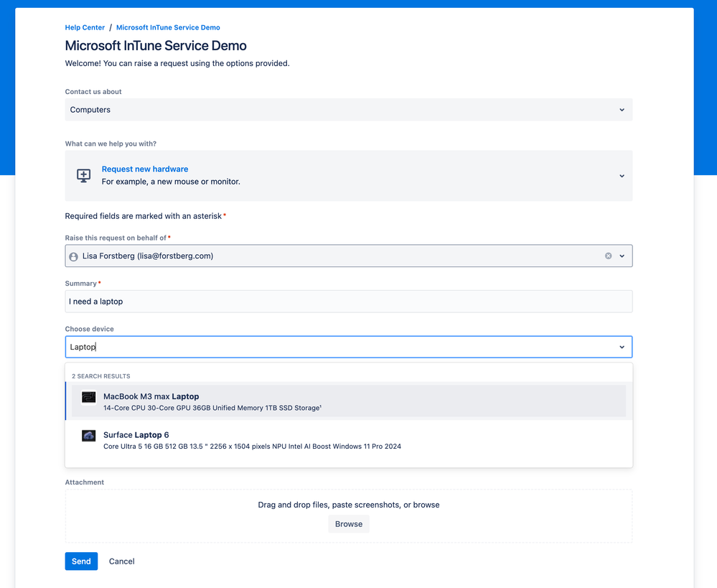Click the Browse button for attachments

coord(348,523)
